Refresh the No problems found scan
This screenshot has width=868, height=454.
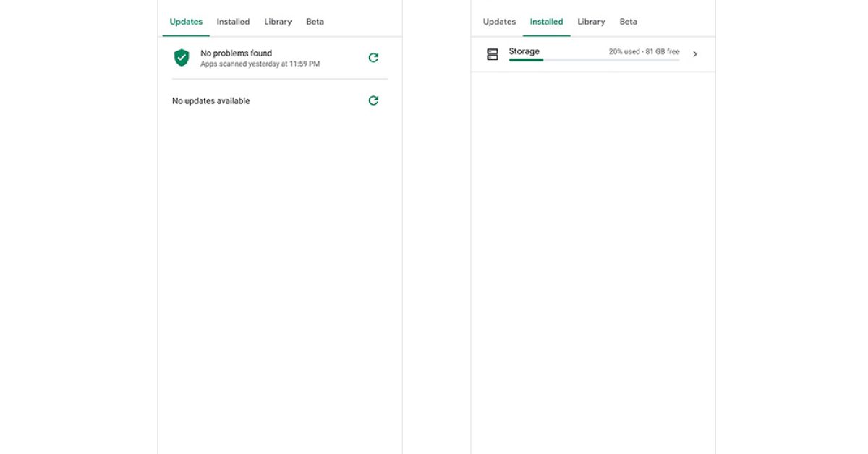373,58
